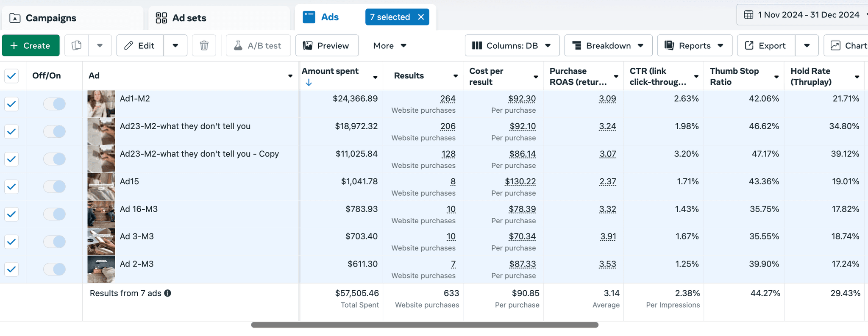This screenshot has width=868, height=336.
Task: Click the 264 results link for Ad1-M2
Action: (448, 99)
